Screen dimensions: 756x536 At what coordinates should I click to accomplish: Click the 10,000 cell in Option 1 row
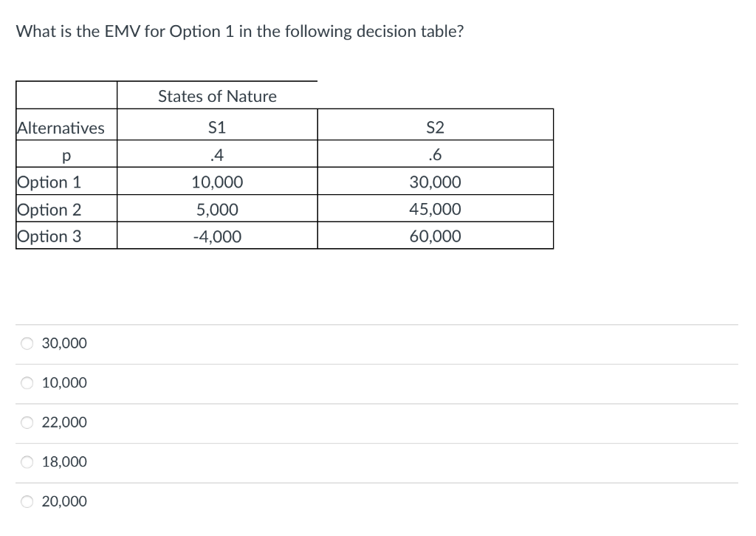point(218,182)
